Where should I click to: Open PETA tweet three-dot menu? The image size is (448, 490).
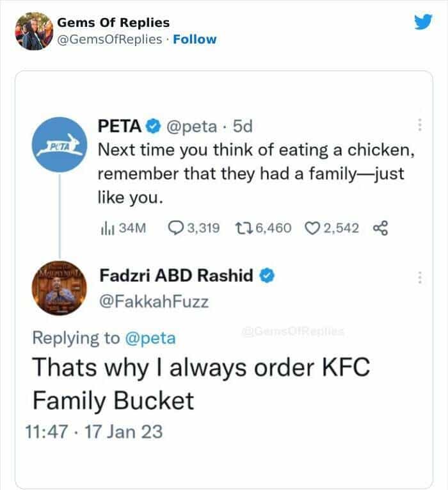(420, 124)
